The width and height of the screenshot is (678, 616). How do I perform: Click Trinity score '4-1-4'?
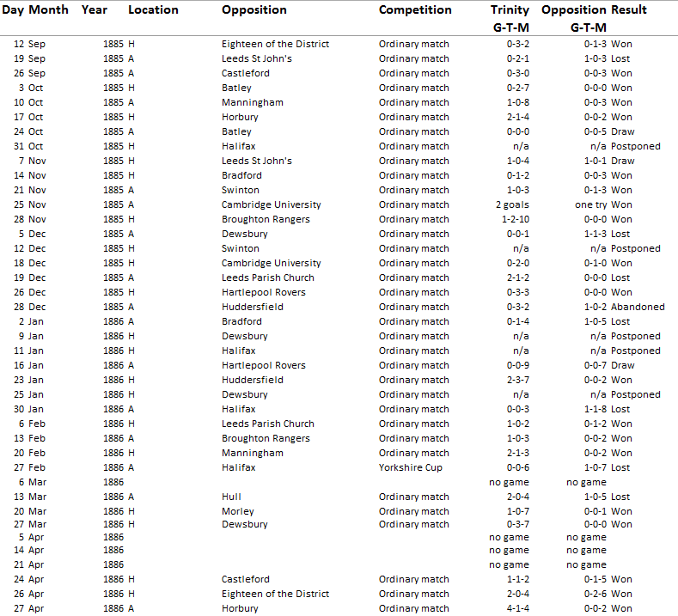pos(518,609)
